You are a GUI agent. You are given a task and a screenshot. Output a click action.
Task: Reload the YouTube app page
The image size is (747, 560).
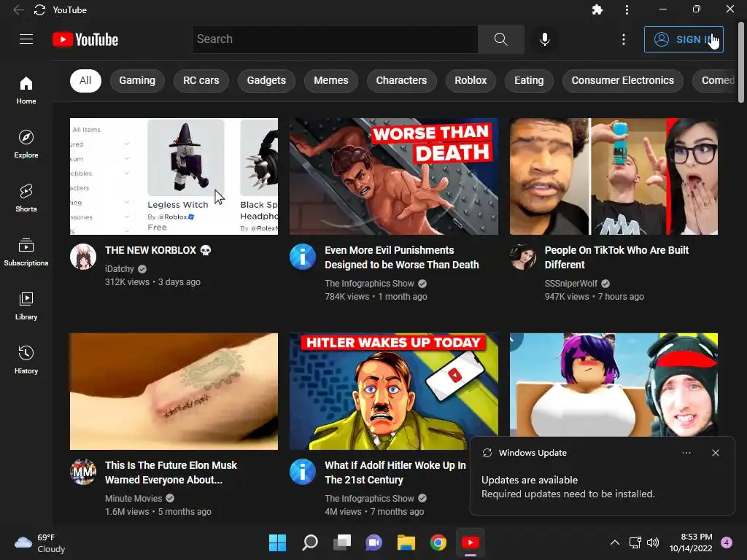tap(39, 9)
